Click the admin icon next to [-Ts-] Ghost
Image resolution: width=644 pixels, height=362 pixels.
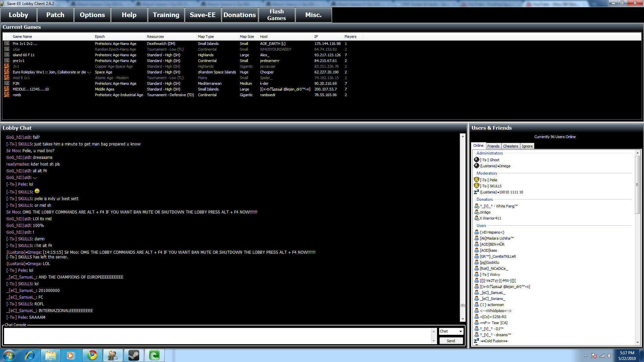(476, 160)
